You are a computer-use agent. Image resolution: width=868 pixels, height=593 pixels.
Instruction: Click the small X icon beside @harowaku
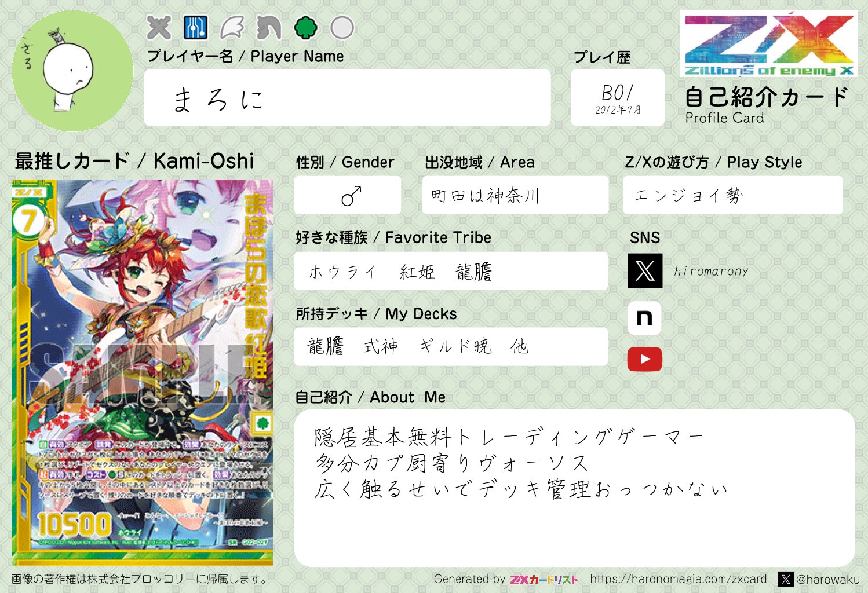click(786, 579)
